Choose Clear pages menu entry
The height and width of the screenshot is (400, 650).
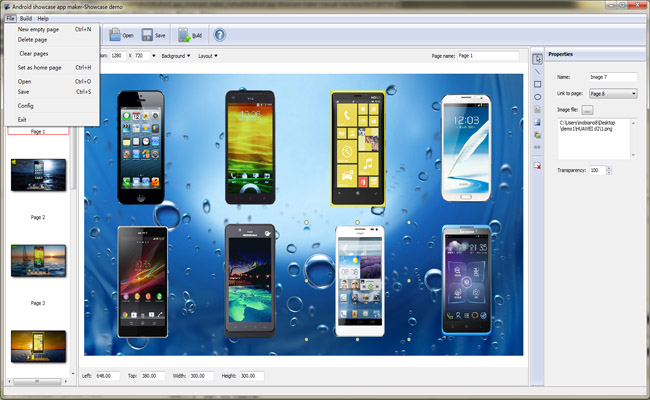coord(54,53)
